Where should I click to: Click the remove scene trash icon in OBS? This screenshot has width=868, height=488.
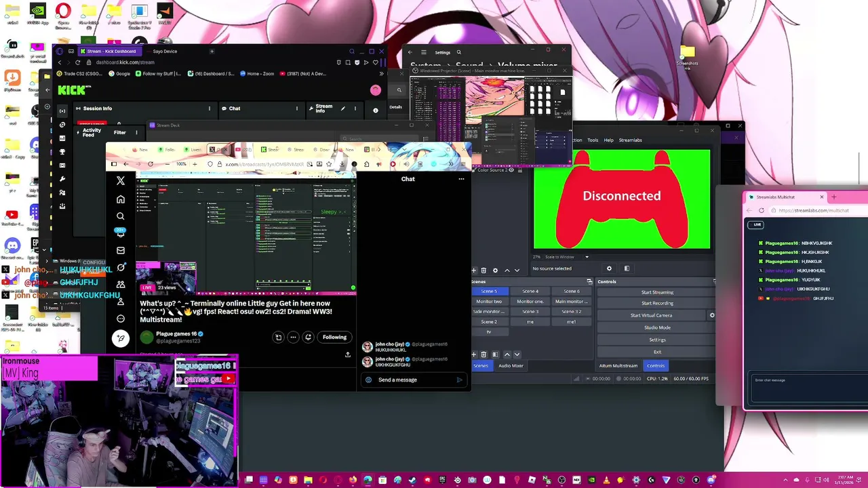pos(484,354)
